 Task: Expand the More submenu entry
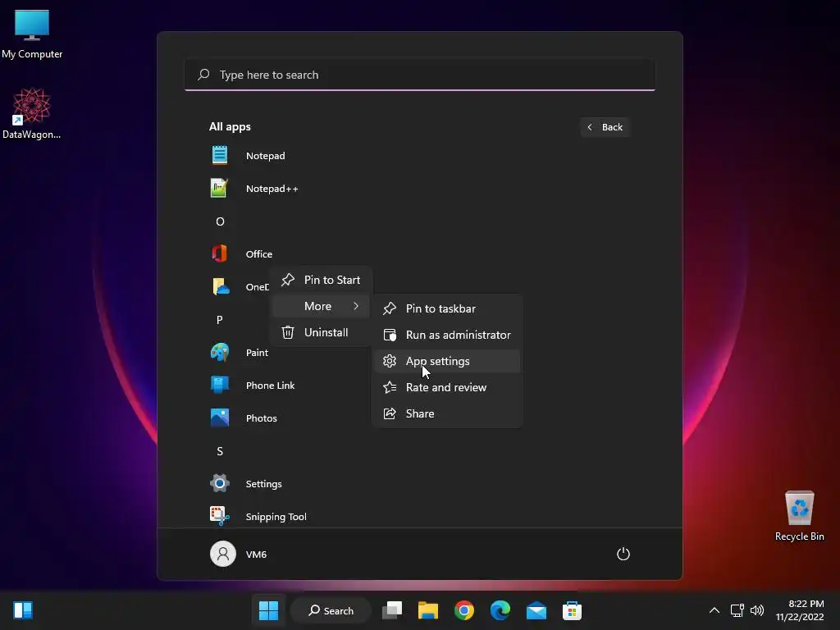click(321, 306)
